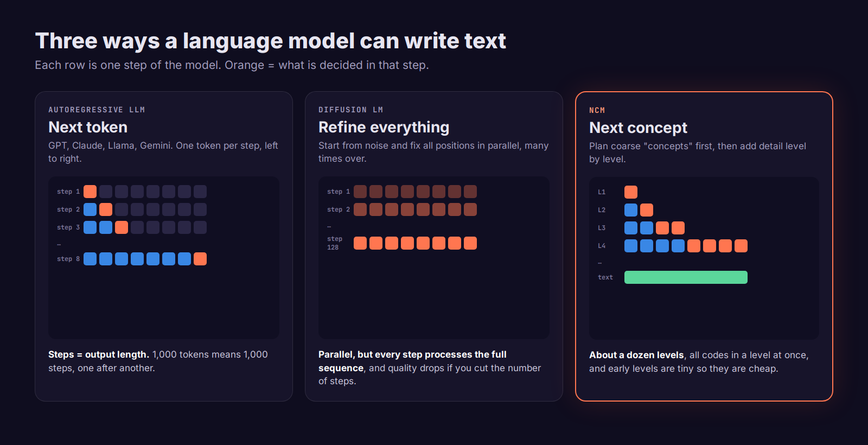Select the "Next token" heading
Image resolution: width=868 pixels, height=445 pixels.
pos(88,127)
